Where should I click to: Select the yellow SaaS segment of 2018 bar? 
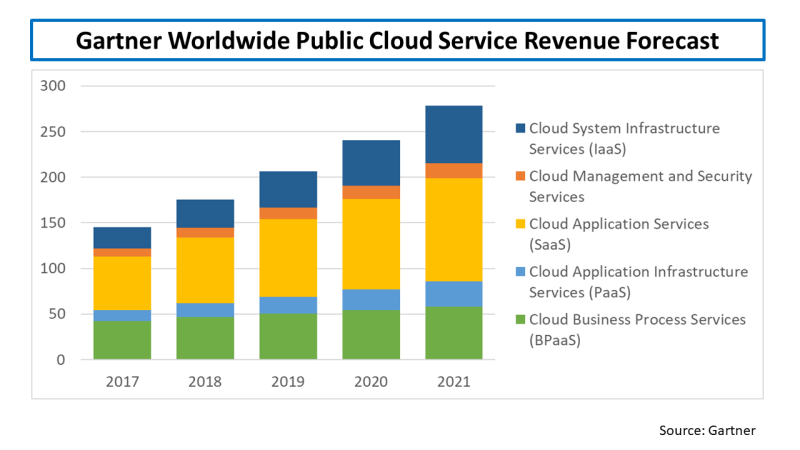[x=205, y=270]
